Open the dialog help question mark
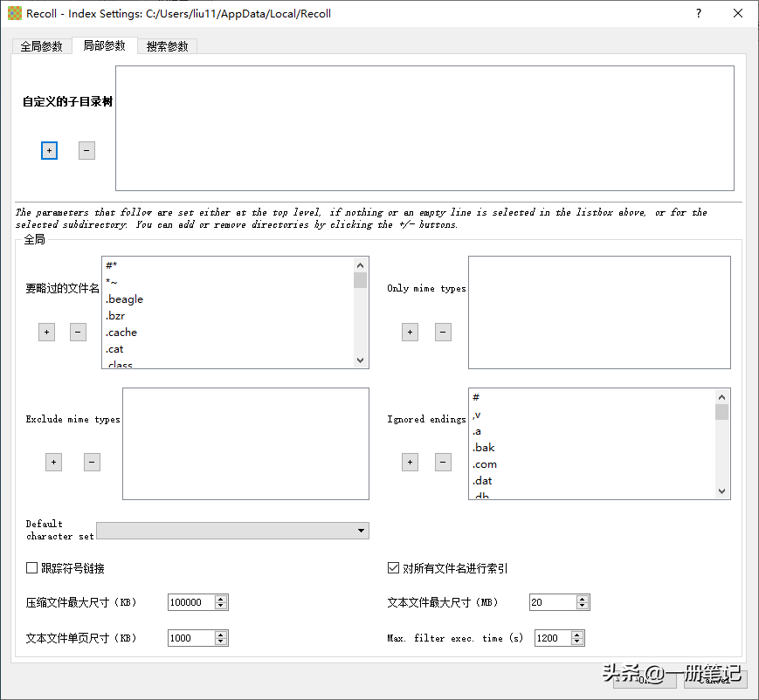The height and width of the screenshot is (700, 759). coord(699,14)
